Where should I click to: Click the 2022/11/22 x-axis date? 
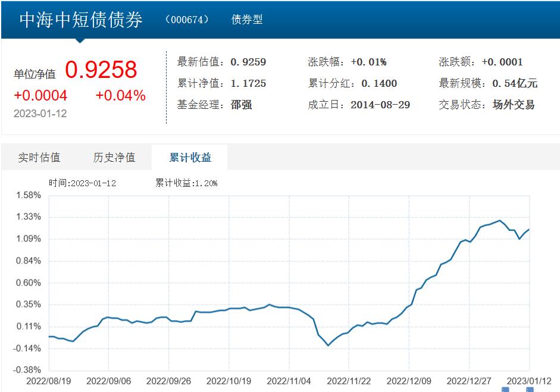[x=349, y=381]
